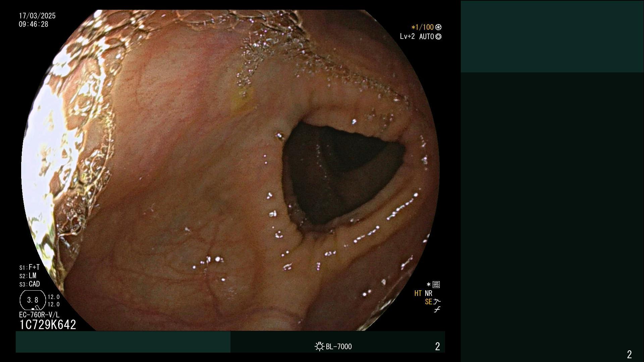The image size is (644, 362).
Task: Click the enhancement curve icon beside SE
Action: click(x=437, y=302)
